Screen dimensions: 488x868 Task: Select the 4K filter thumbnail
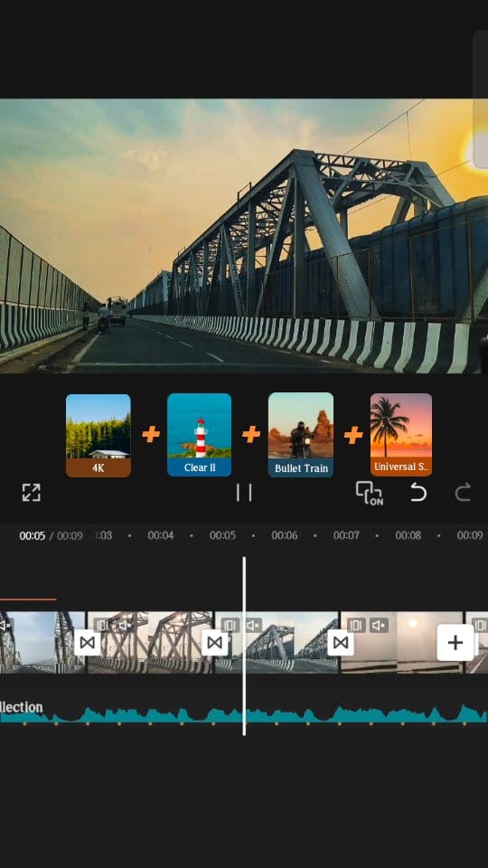(x=99, y=436)
